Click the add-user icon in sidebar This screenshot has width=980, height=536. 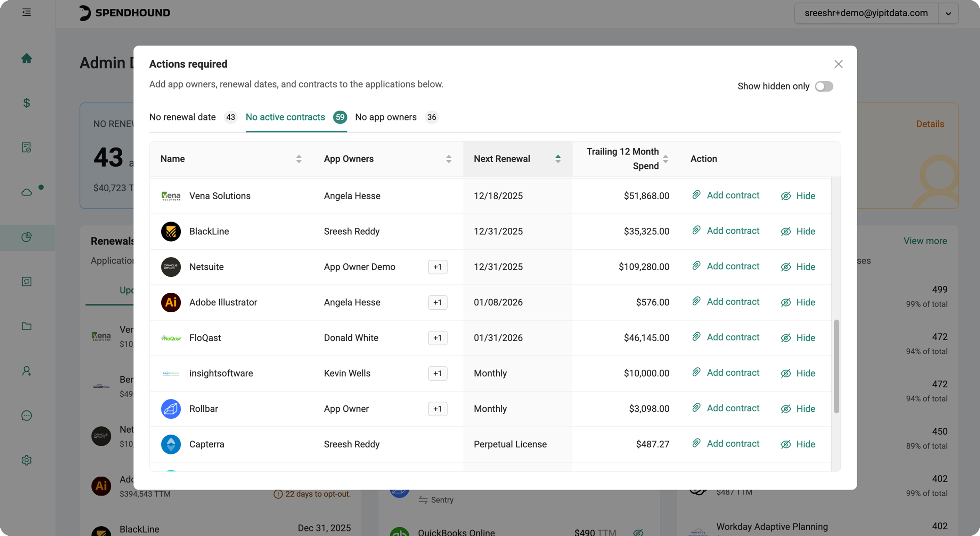(26, 371)
